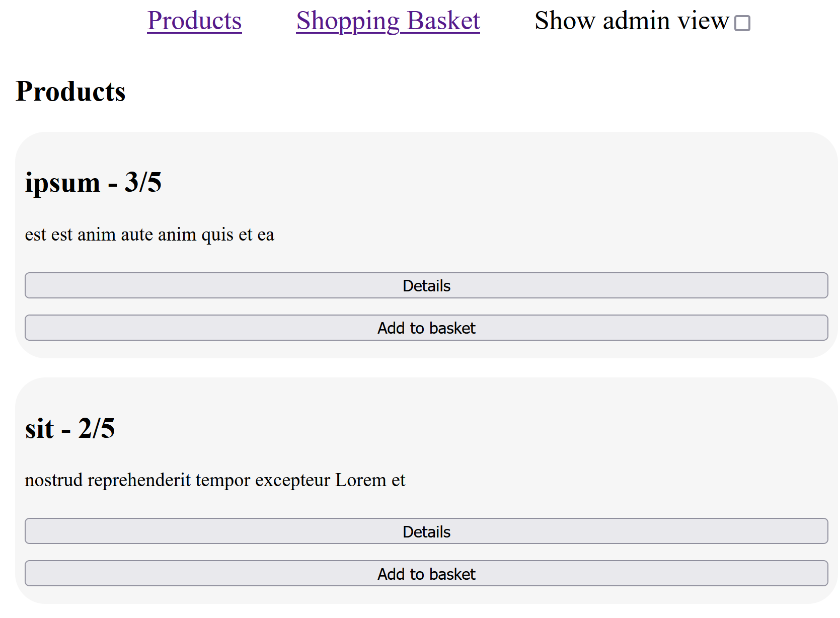Click the 2/5 rating on sit

click(96, 429)
